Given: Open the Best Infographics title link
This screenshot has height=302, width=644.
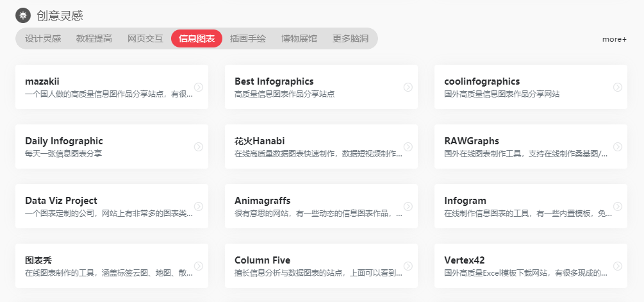Looking at the screenshot, I should click(x=274, y=81).
